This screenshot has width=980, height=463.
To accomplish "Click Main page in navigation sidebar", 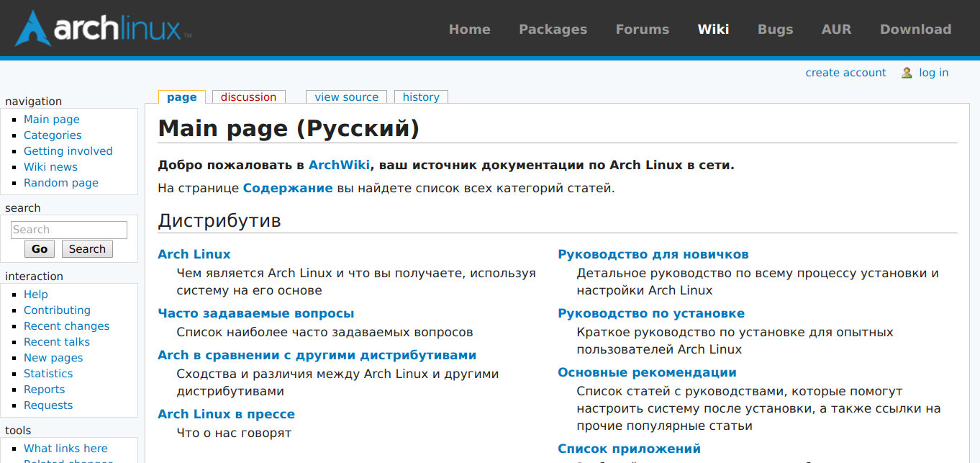I will (x=52, y=120).
